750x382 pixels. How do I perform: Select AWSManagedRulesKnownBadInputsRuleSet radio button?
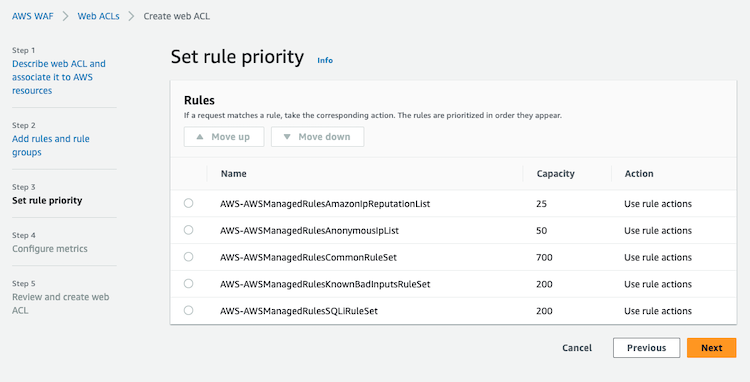click(188, 284)
